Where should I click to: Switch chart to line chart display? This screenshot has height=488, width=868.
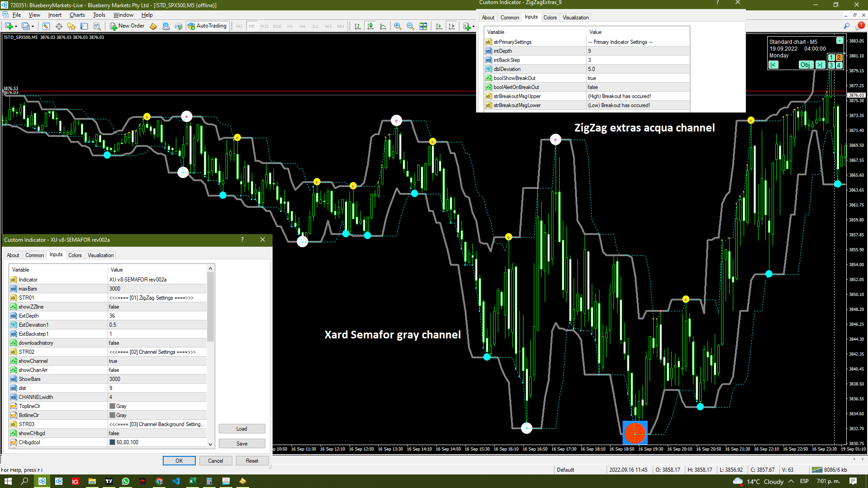383,26
